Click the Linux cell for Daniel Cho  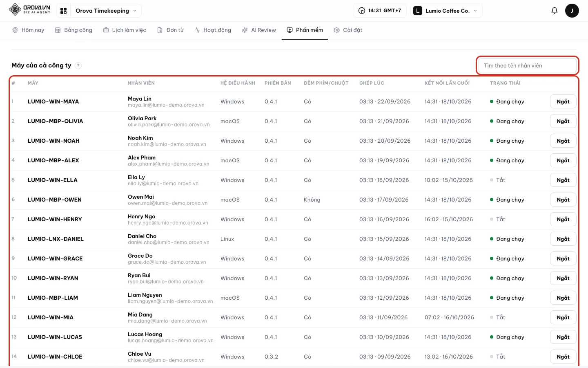(227, 239)
